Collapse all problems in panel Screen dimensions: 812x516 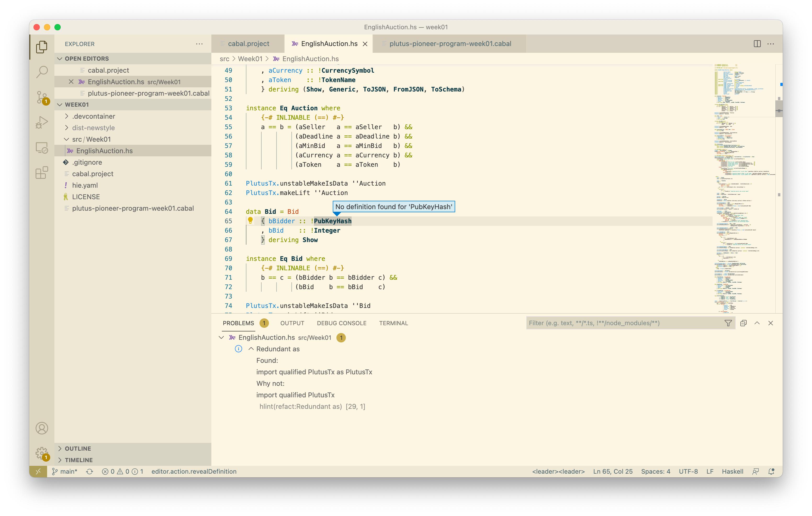743,323
